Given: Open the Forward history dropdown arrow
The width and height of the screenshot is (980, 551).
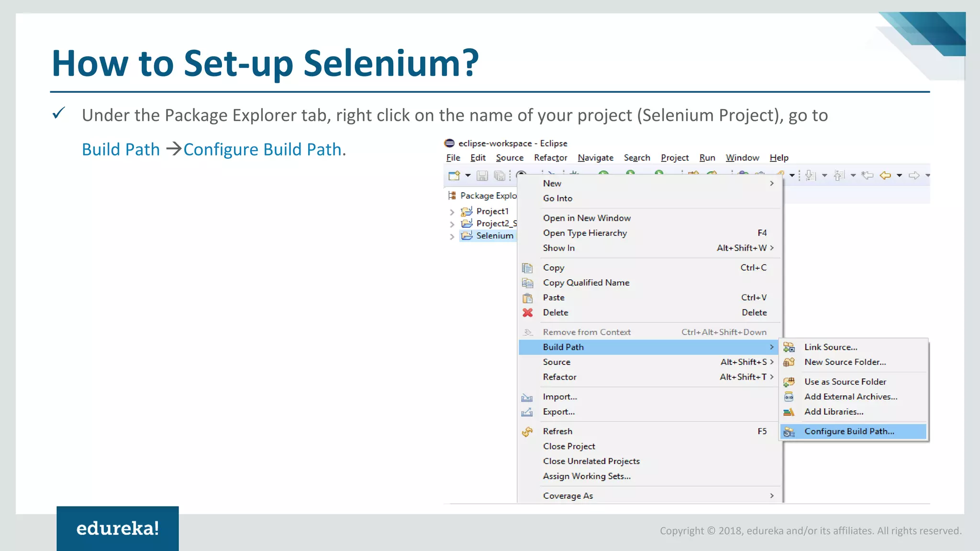Looking at the screenshot, I should click(x=927, y=176).
